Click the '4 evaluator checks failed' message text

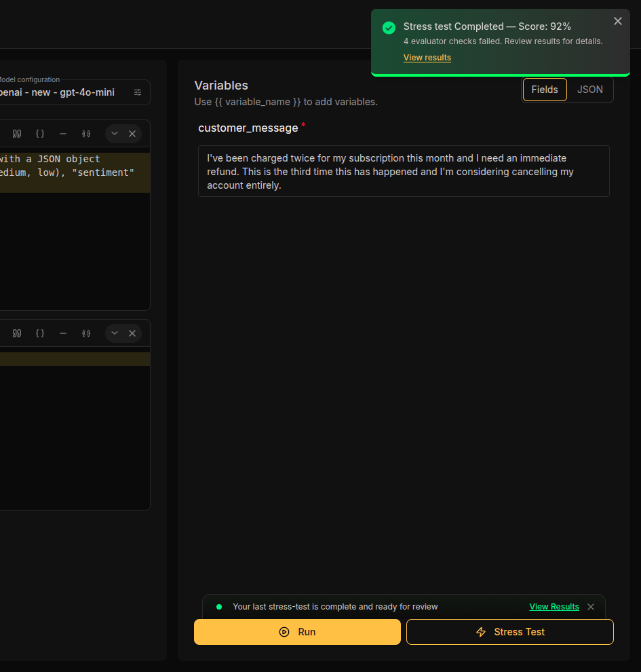503,41
